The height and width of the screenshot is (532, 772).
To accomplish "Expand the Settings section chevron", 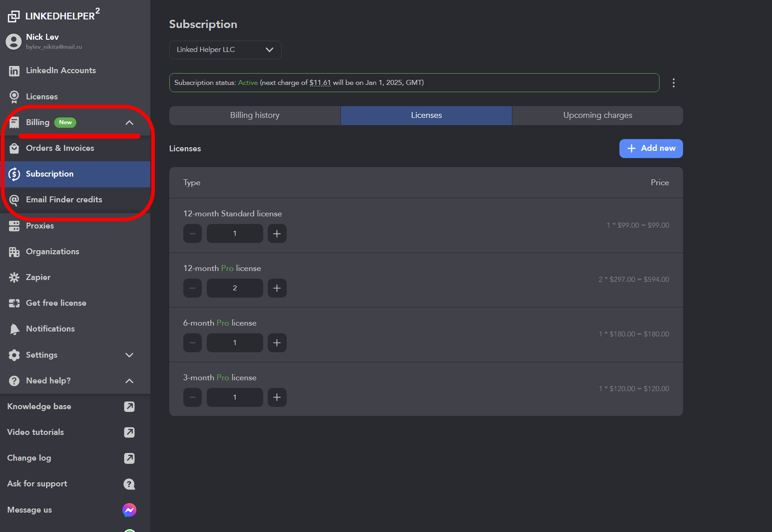I will 130,355.
